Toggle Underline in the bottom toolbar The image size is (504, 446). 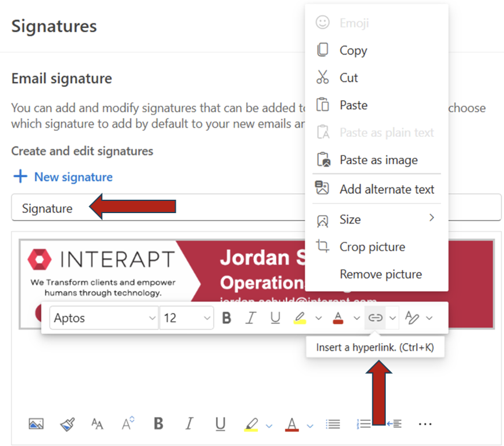tap(220, 424)
